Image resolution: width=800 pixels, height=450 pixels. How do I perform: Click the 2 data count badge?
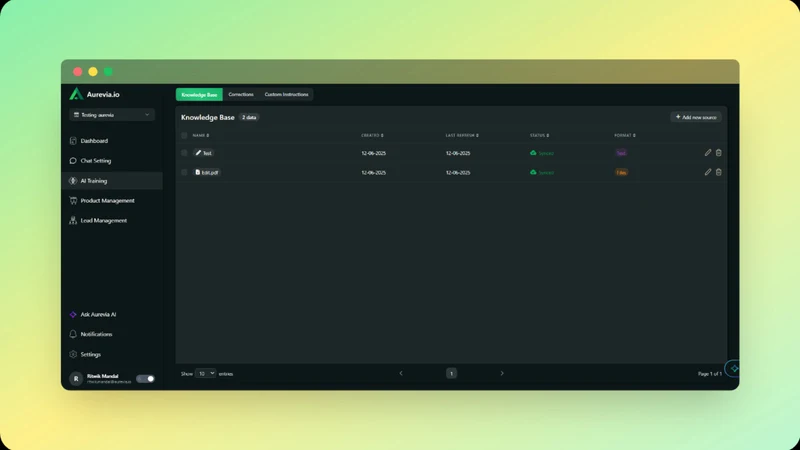pos(249,117)
